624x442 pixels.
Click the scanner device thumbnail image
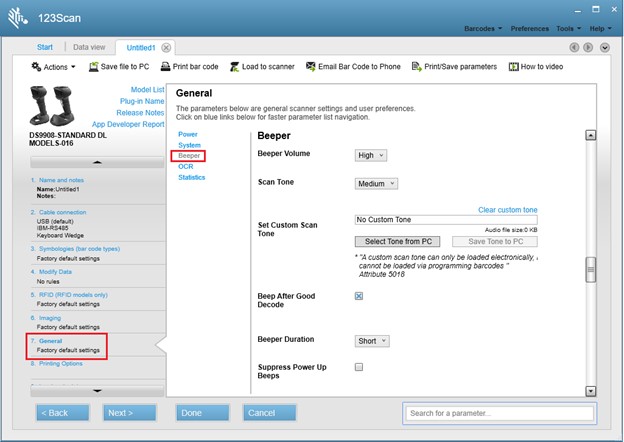tap(58, 106)
